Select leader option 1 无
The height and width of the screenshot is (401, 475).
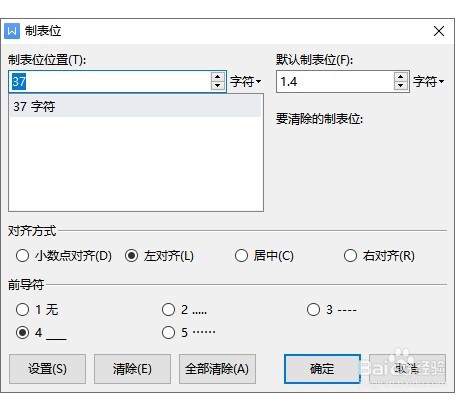tap(37, 310)
